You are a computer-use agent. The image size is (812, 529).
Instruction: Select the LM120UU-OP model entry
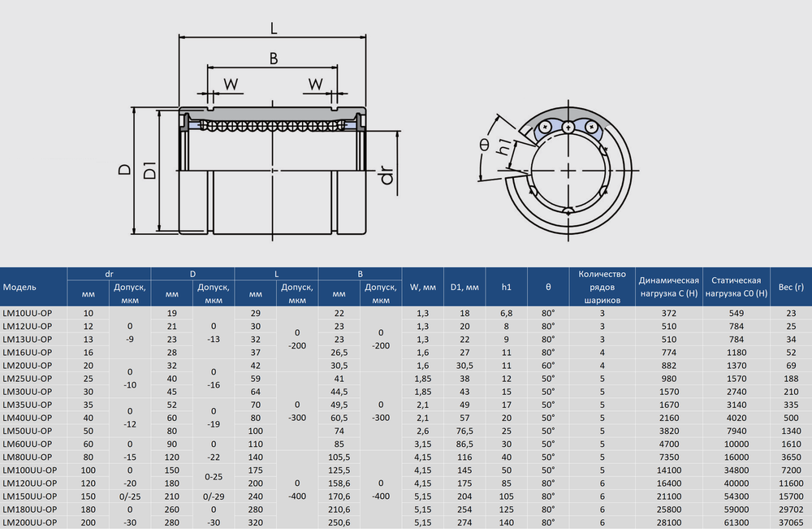pyautogui.click(x=29, y=483)
